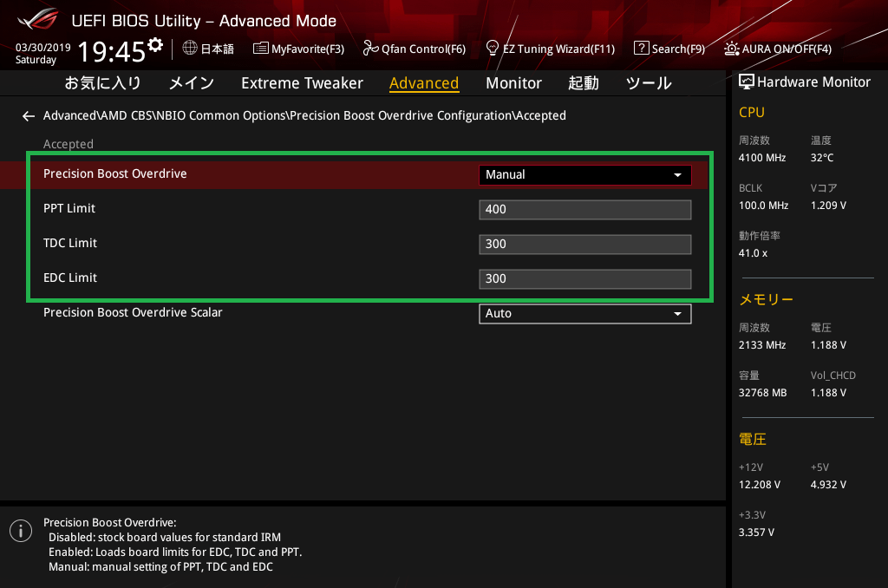Click the 電圧 section heading
The width and height of the screenshot is (888, 588).
click(753, 440)
